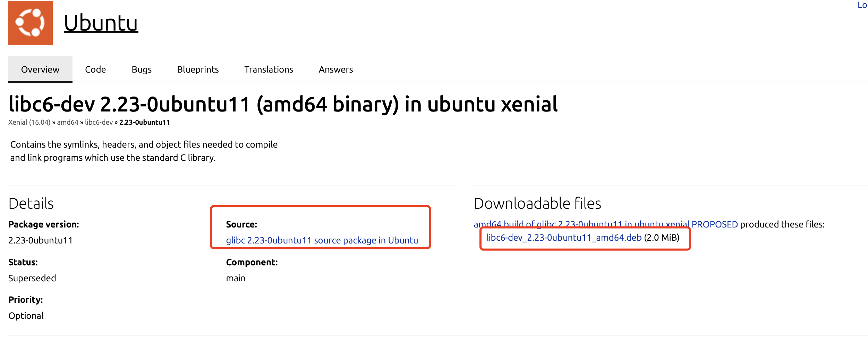Go to the Blueprints tab
868x348 pixels.
click(198, 69)
